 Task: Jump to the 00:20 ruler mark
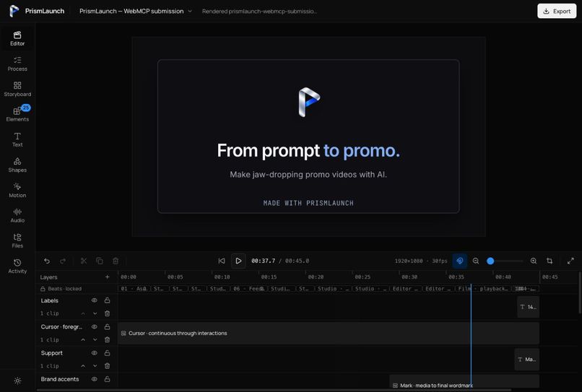coord(316,277)
